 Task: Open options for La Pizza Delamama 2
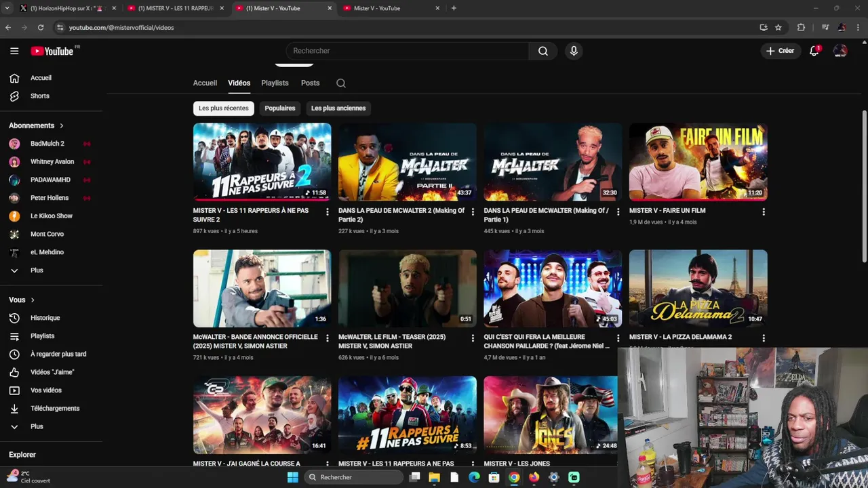pos(764,338)
